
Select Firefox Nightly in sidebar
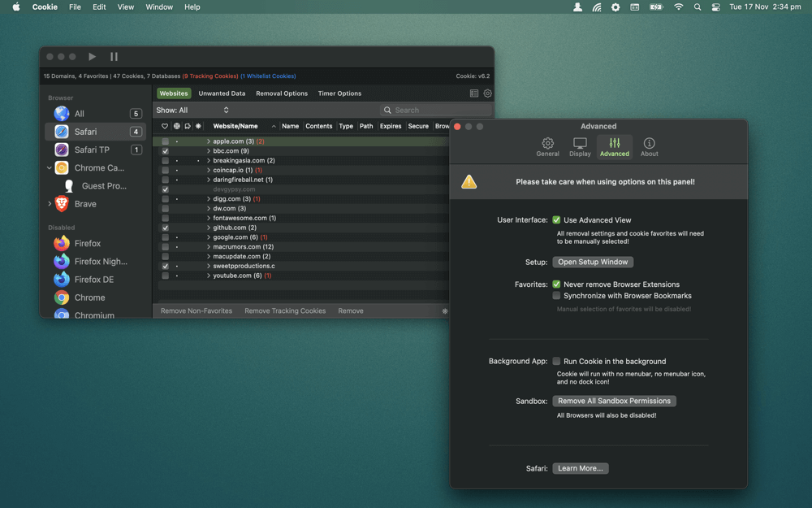(96, 261)
